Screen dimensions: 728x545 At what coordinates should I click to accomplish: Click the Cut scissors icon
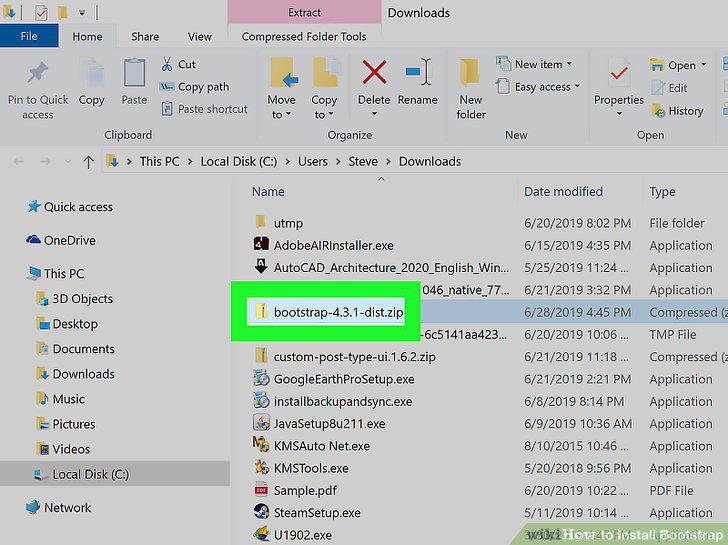click(167, 64)
